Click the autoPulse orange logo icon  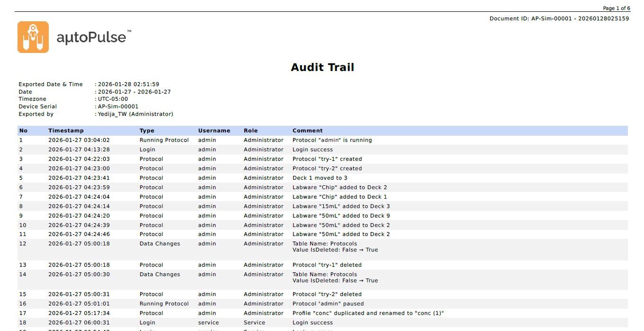(x=33, y=37)
